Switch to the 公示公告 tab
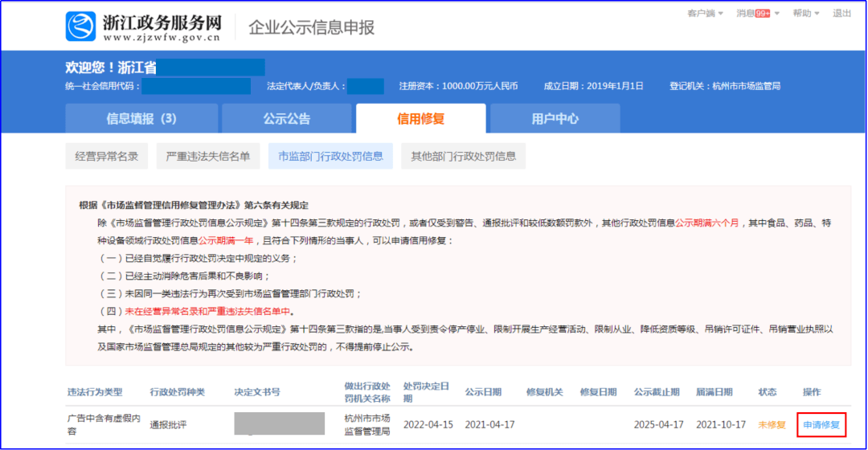Viewport: 868px width, 450px height. 287,119
